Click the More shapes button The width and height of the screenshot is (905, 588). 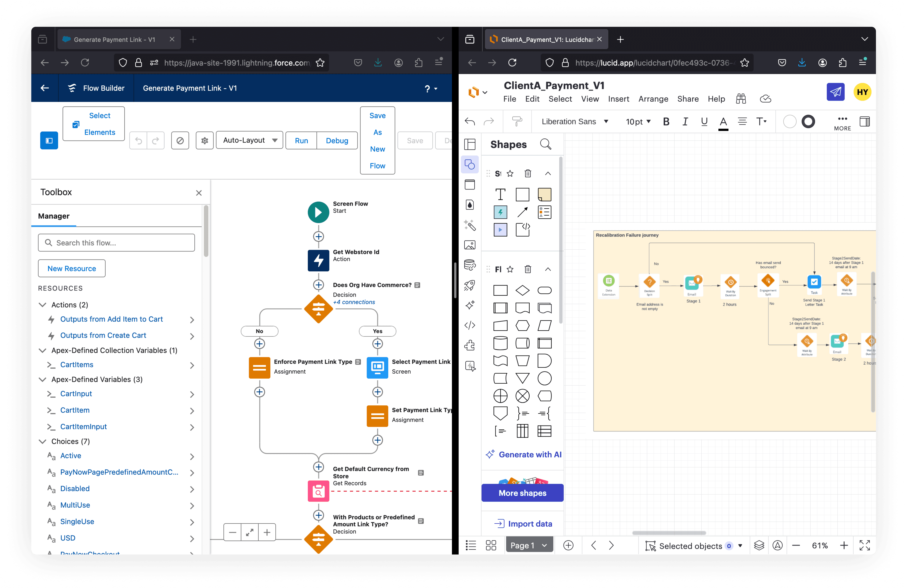522,493
